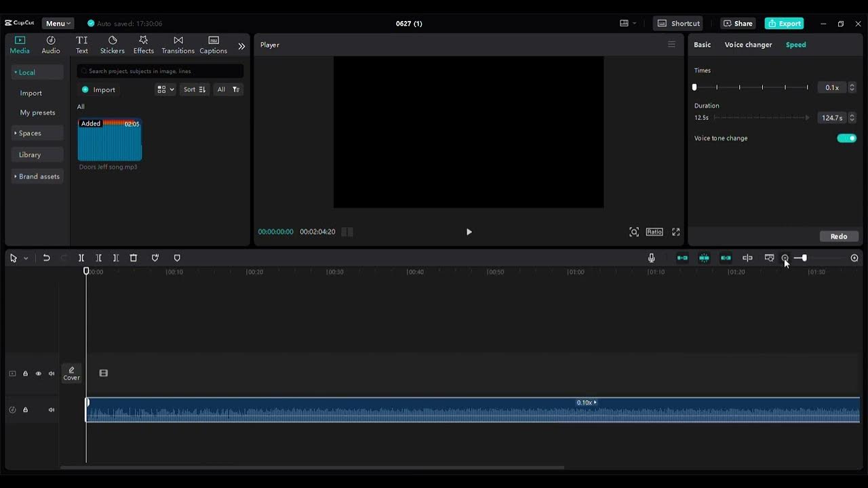Click the Redo button in Speed panel
Image resolution: width=868 pixels, height=488 pixels.
839,237
